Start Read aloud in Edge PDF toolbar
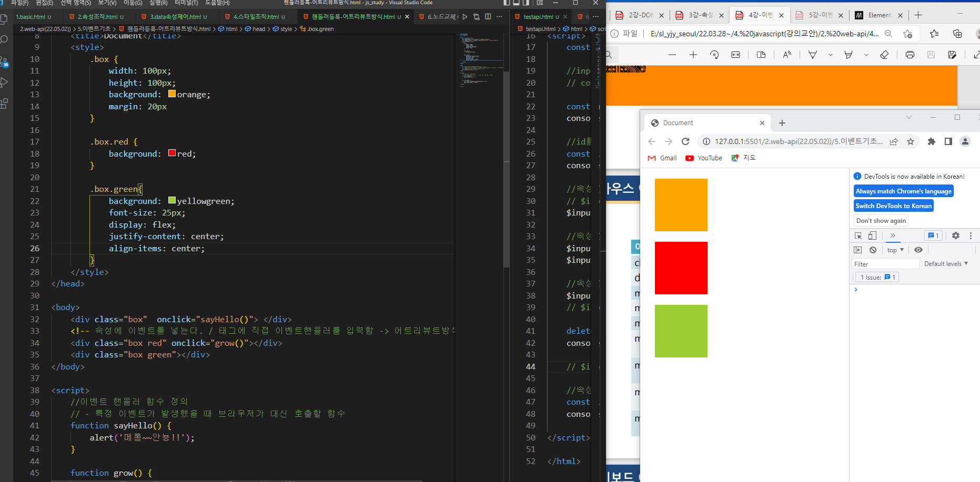The image size is (980, 482). pyautogui.click(x=787, y=55)
